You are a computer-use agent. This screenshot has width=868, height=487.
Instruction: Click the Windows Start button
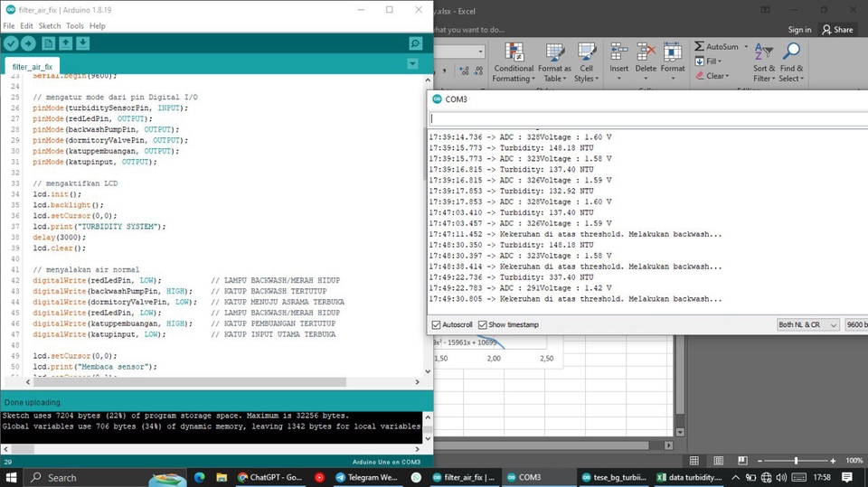point(11,477)
